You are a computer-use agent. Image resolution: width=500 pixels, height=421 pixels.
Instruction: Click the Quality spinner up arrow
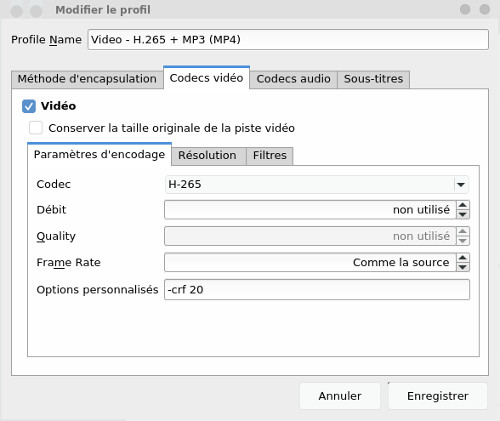click(463, 231)
